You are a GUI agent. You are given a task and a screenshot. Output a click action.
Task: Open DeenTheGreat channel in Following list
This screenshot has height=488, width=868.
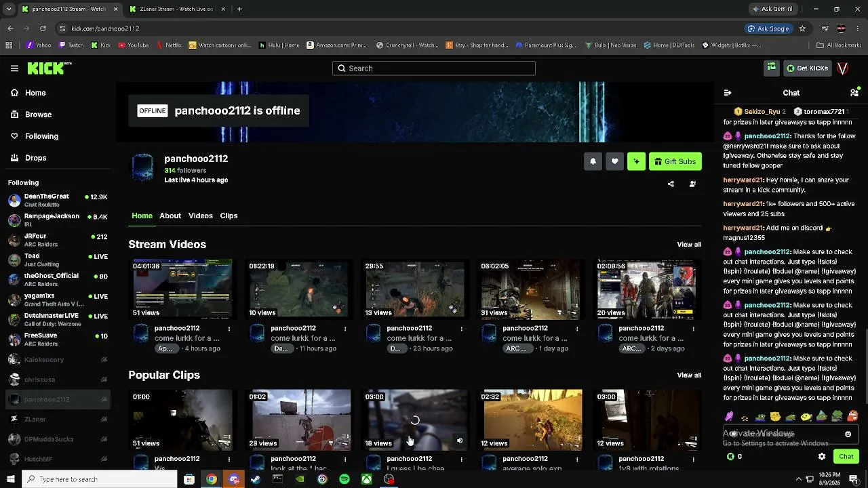[58, 200]
